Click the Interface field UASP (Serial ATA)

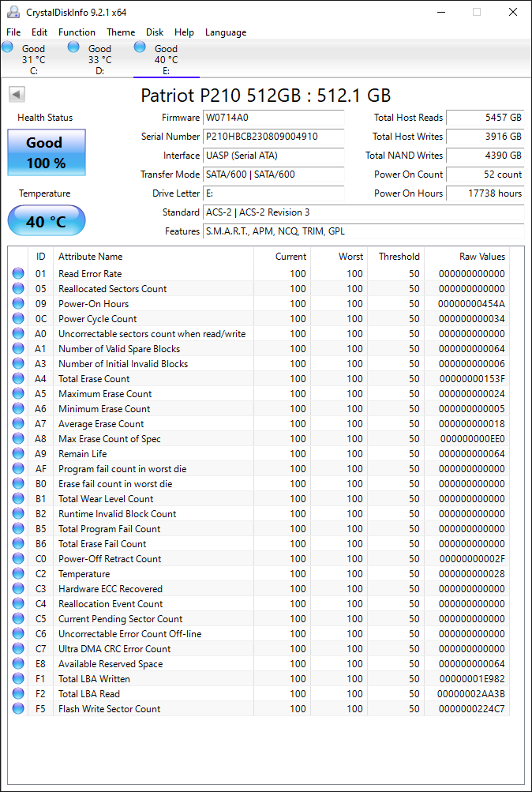pyautogui.click(x=274, y=156)
